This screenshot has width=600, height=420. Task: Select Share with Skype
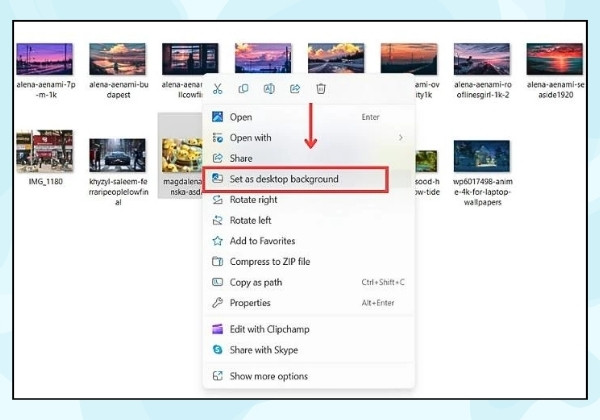(308, 350)
